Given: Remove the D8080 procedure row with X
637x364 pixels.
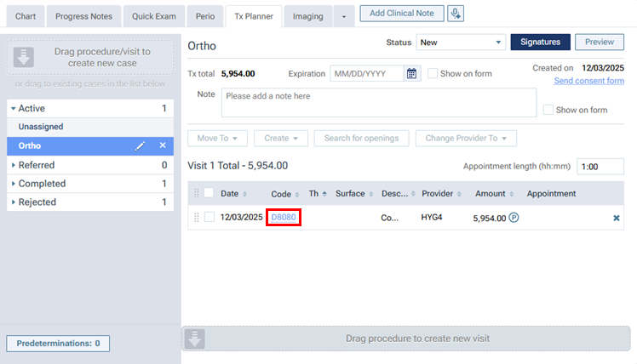Looking at the screenshot, I should (x=617, y=218).
